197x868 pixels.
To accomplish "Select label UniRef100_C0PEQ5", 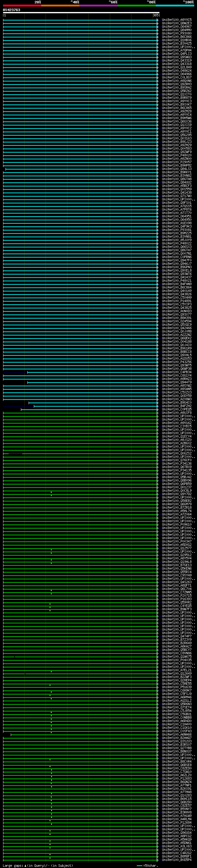I will click(177, 410).
